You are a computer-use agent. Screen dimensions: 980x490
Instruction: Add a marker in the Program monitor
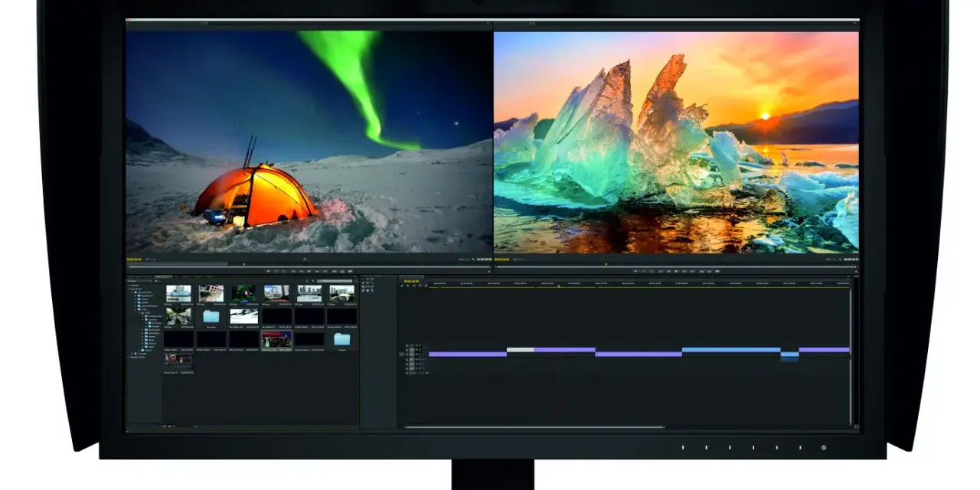tap(635, 271)
